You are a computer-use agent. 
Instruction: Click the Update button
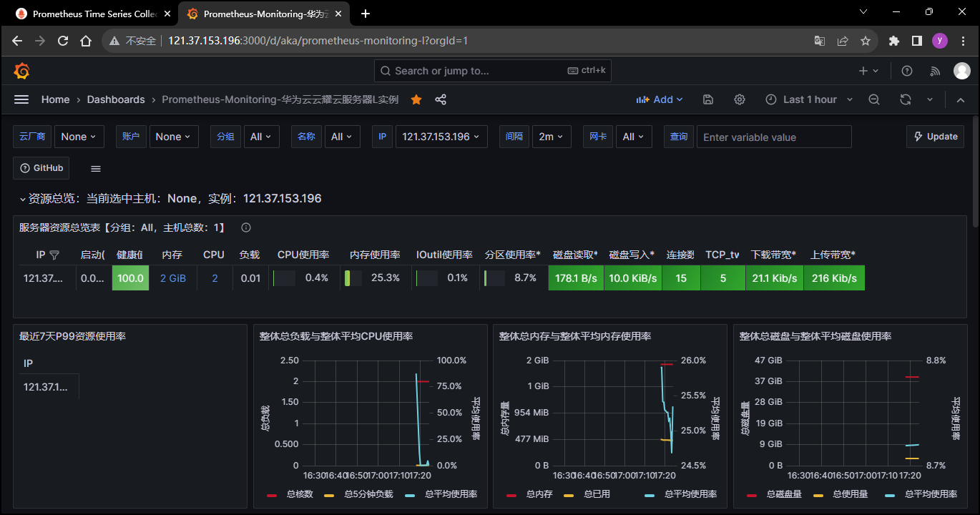[935, 137]
